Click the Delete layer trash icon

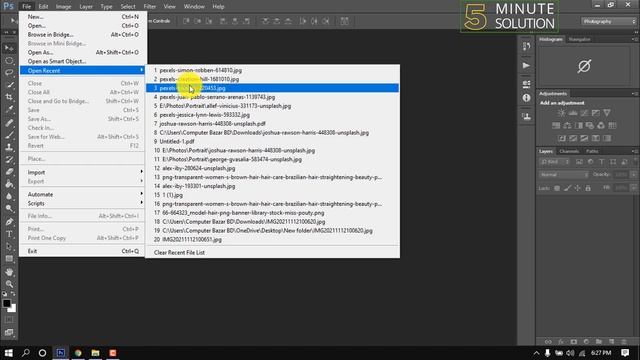[624, 342]
